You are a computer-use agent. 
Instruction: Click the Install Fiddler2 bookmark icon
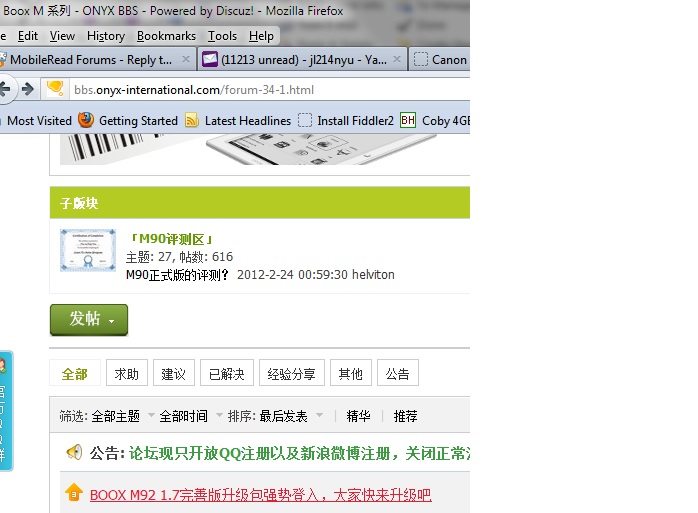tap(305, 120)
